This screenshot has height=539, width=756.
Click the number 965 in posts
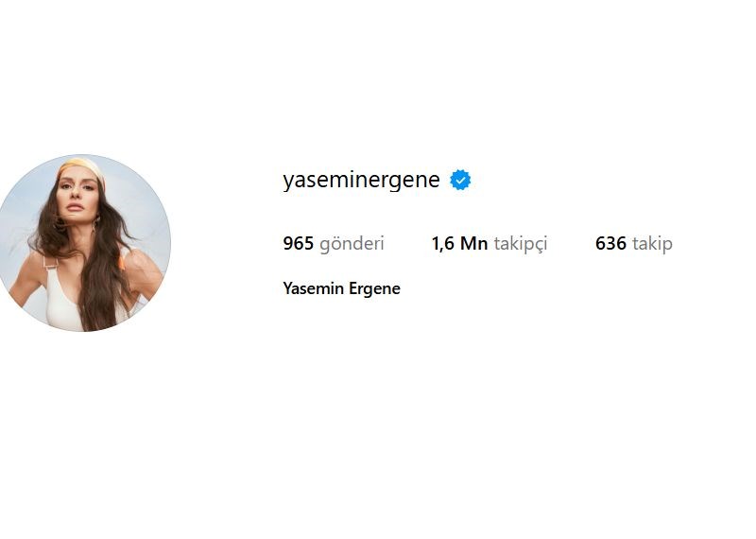tap(298, 243)
